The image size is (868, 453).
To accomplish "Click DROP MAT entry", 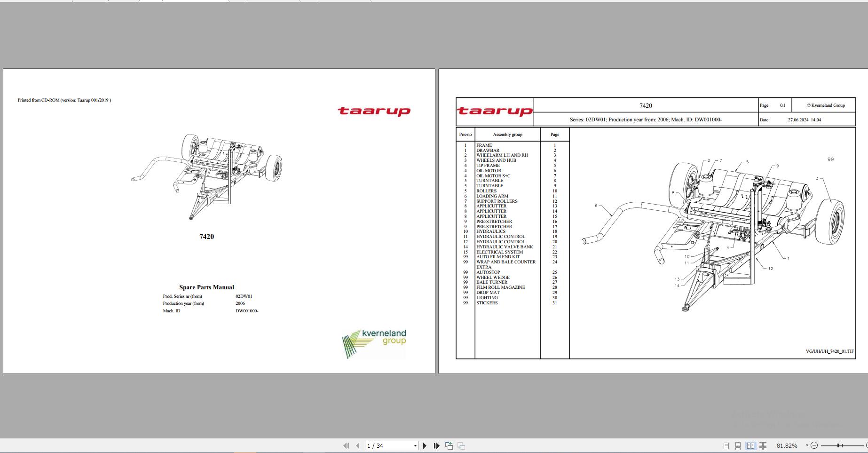I will (x=488, y=293).
